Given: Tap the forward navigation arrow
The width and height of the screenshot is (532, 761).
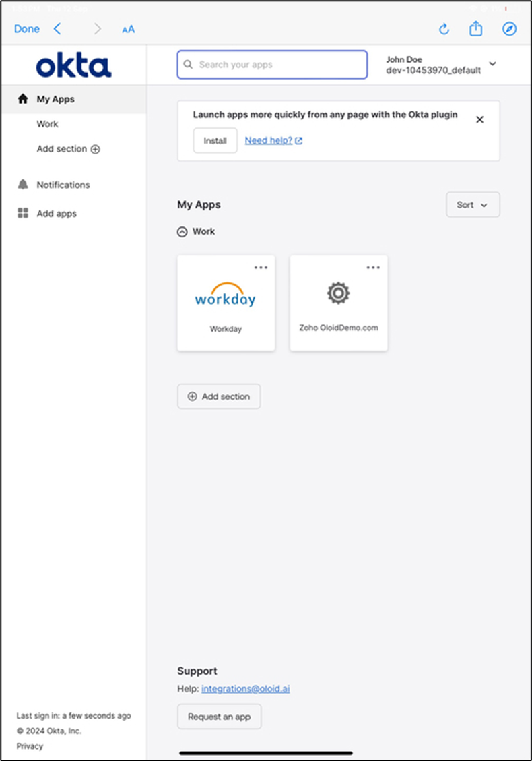Looking at the screenshot, I should coord(98,29).
